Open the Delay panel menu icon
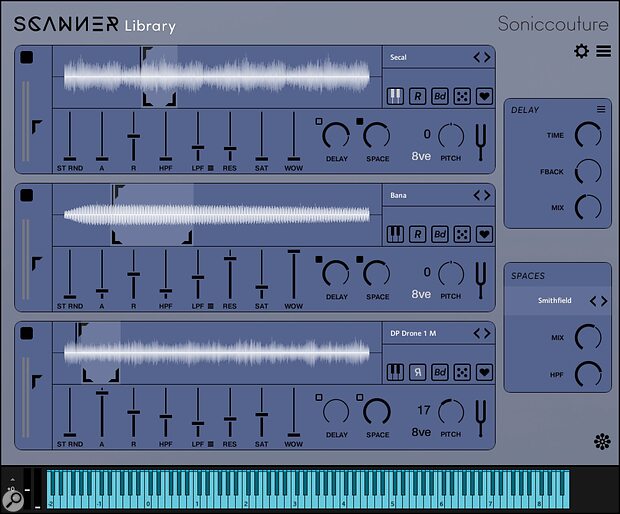Viewport: 620px width, 514px height. [x=601, y=109]
